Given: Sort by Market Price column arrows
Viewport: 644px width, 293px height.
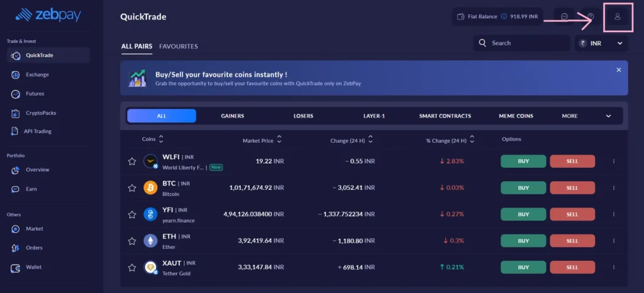Looking at the screenshot, I should pyautogui.click(x=279, y=139).
